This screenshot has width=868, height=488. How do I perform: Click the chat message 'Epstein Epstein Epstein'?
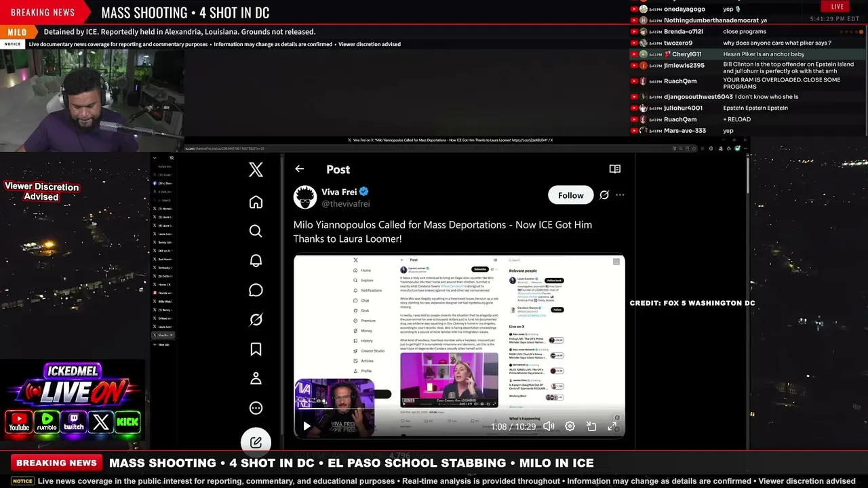pos(755,108)
